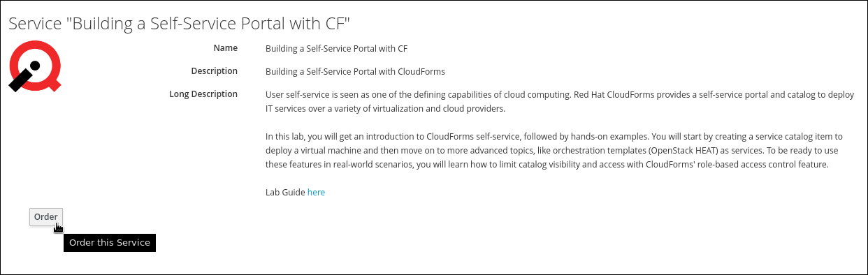Click the "Long Description" field label
868x275 pixels.
pyautogui.click(x=203, y=94)
